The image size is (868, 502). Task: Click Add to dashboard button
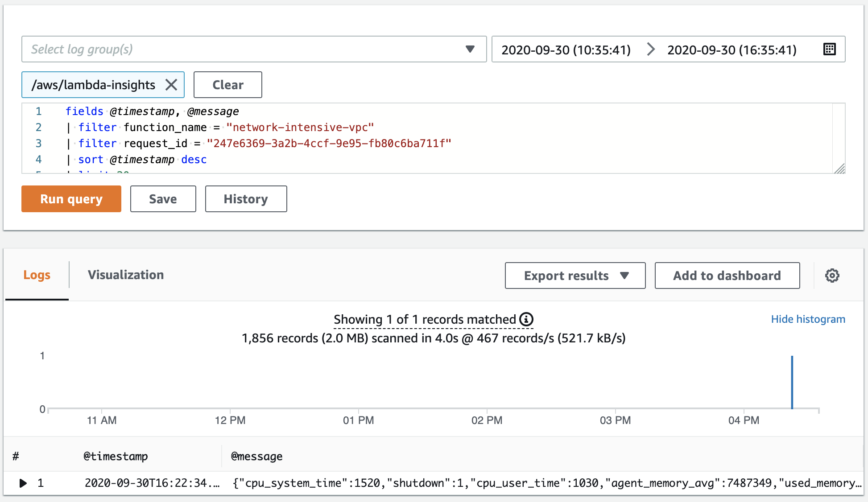tap(727, 276)
